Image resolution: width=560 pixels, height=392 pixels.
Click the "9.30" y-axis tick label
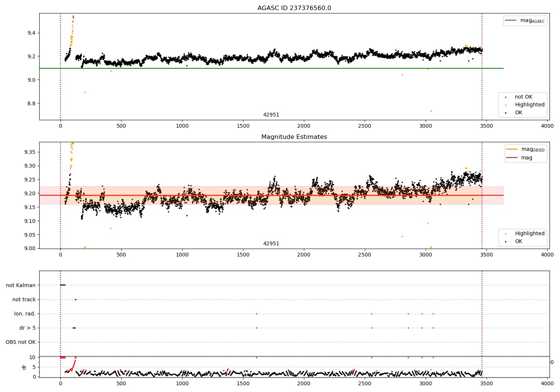coord(30,166)
